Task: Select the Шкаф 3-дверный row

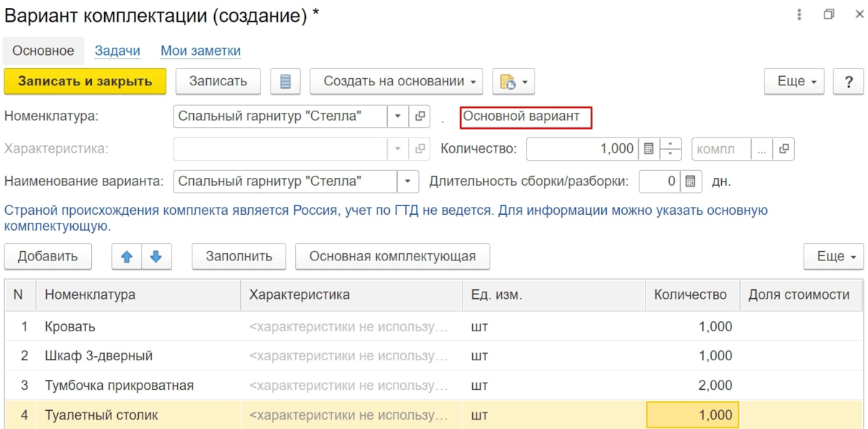Action: tap(98, 356)
